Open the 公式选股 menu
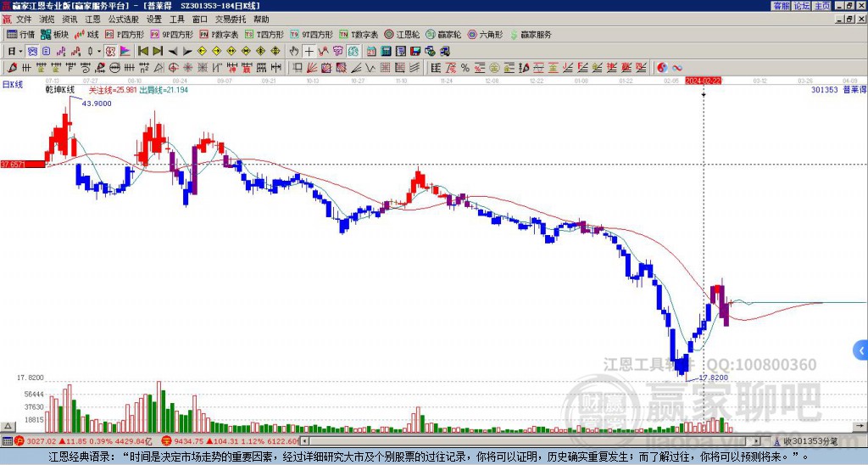The image size is (868, 465). pos(124,20)
